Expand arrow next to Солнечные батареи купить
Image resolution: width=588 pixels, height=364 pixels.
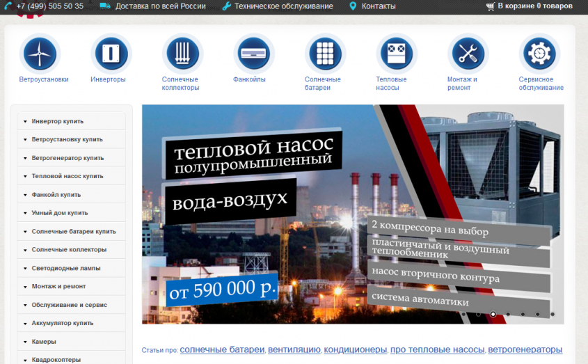pos(25,232)
